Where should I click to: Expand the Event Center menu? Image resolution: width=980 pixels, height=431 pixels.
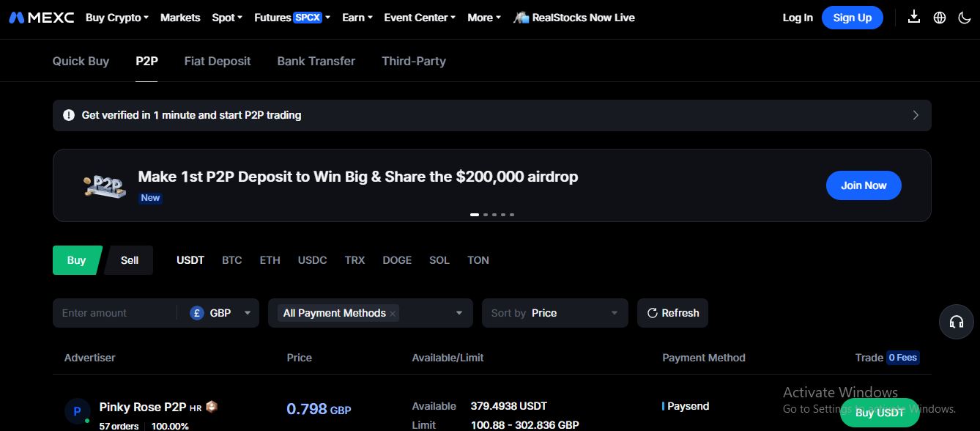pos(420,18)
